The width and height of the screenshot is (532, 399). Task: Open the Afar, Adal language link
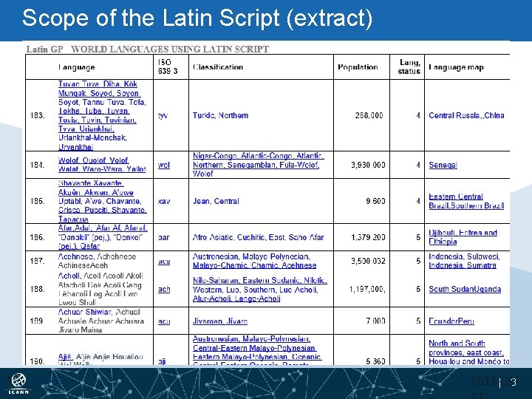103,237
